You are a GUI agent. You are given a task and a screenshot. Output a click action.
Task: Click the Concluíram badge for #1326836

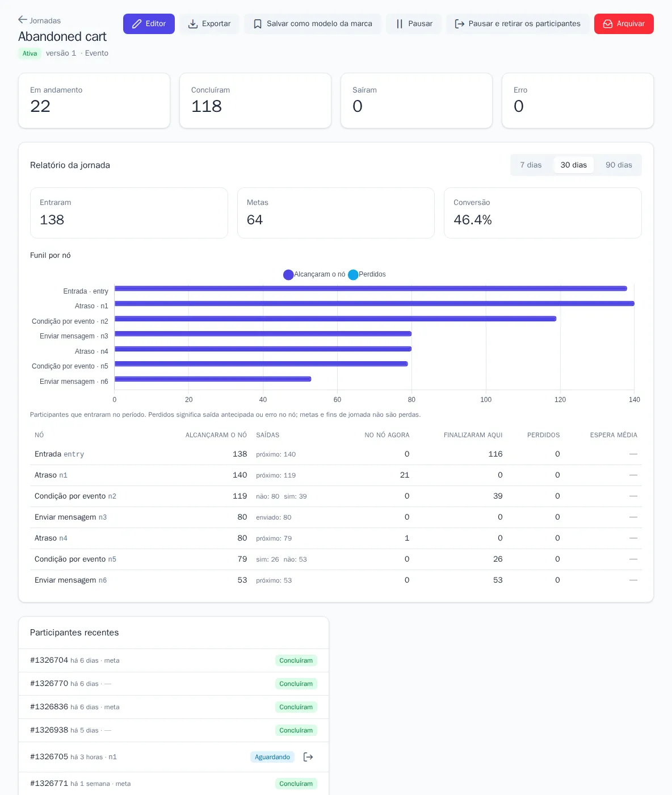point(296,707)
